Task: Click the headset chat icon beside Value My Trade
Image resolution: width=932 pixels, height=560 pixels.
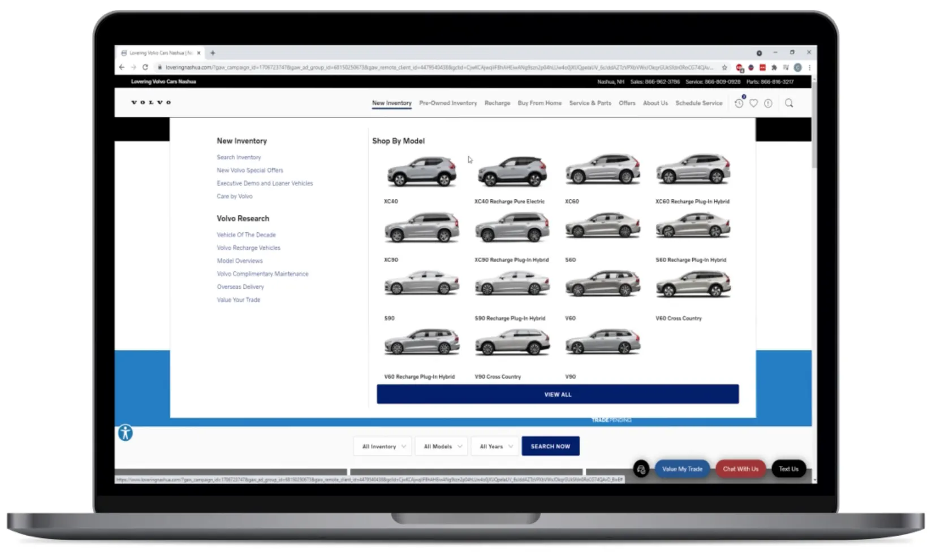Action: click(641, 469)
